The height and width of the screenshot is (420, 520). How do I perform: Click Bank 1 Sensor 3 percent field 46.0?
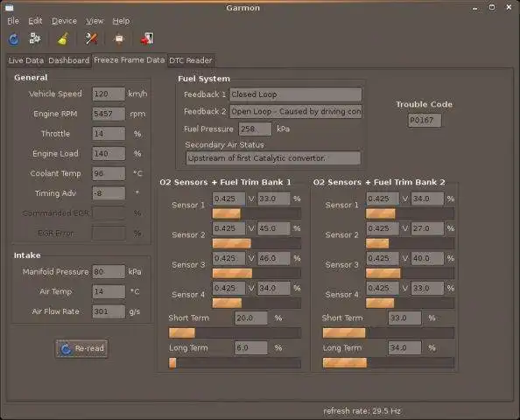click(x=274, y=258)
